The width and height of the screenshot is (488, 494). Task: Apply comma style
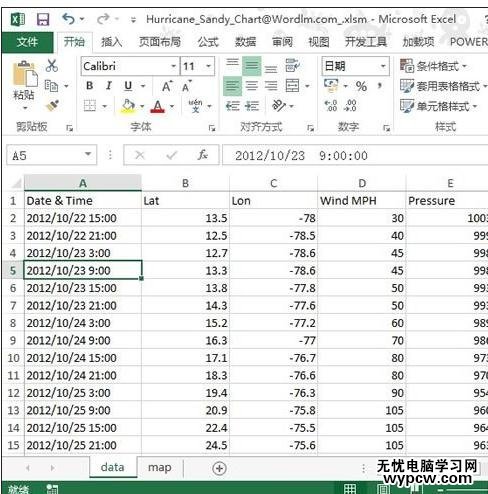tap(380, 86)
